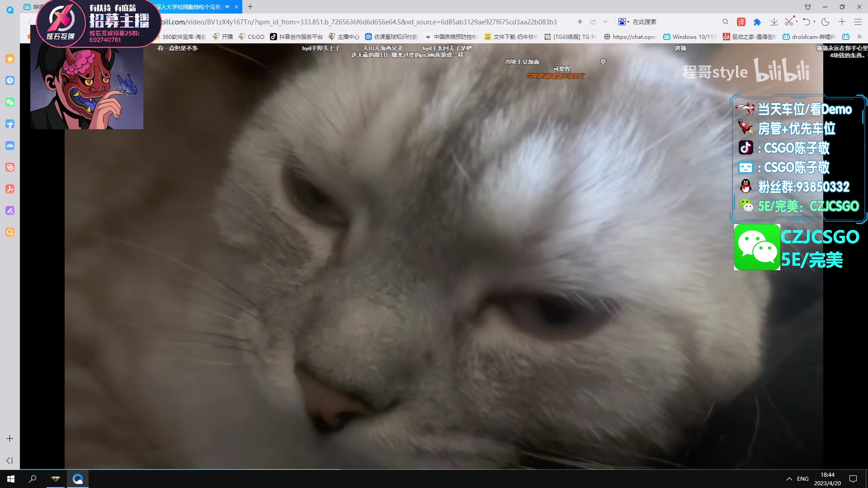
Task: Show hidden system tray icons
Action: click(789, 479)
